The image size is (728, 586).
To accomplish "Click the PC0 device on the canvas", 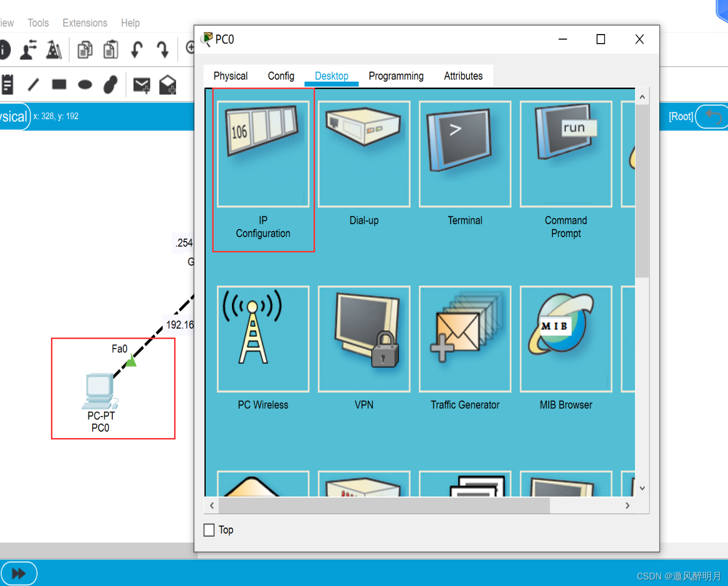I will pos(99,391).
